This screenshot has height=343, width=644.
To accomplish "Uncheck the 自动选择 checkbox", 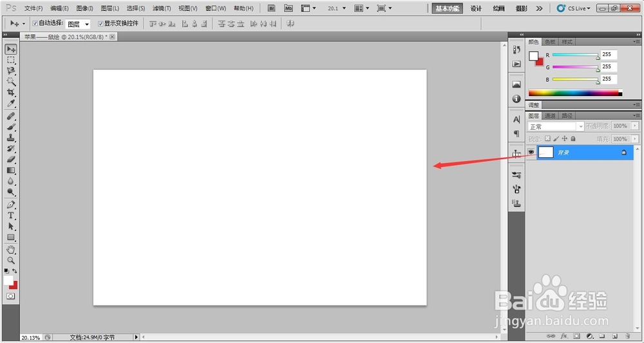I will pos(35,24).
